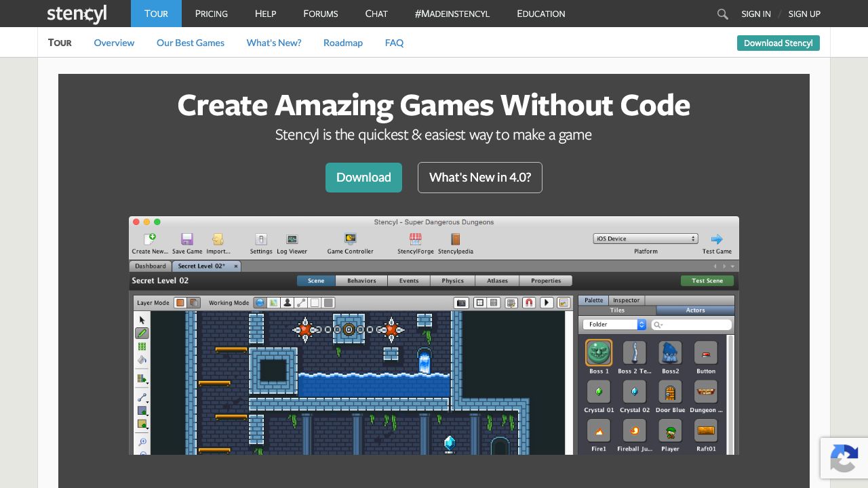The height and width of the screenshot is (488, 868).
Task: Open the Folder dropdown in palette
Action: 615,325
